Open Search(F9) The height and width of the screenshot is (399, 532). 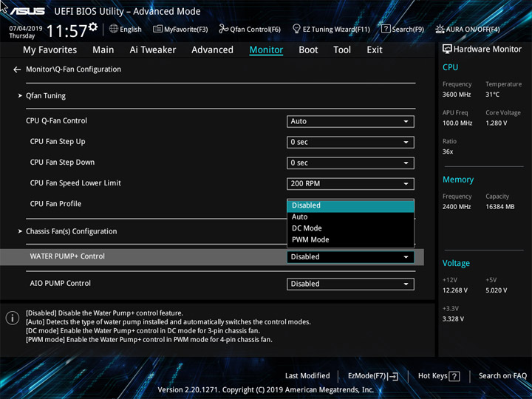403,29
